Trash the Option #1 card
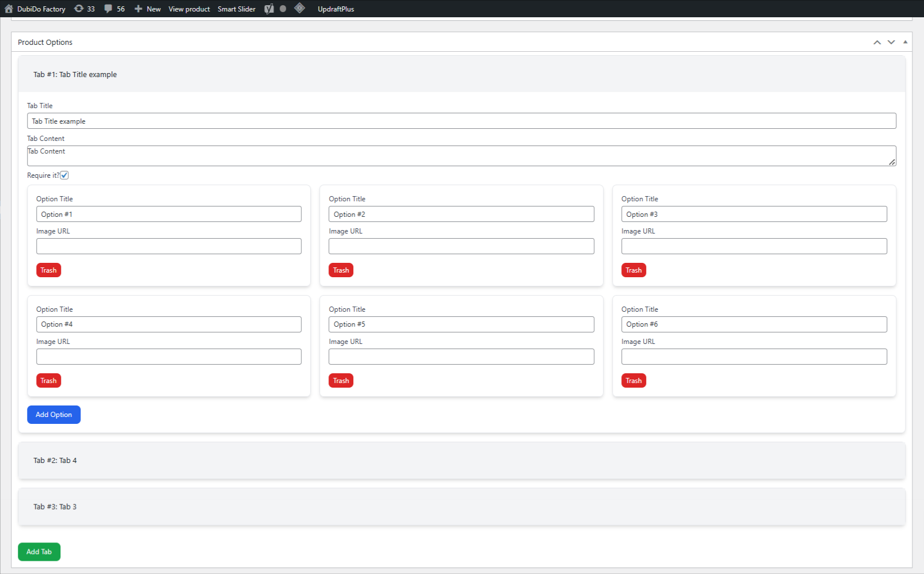The height and width of the screenshot is (574, 924). tap(48, 270)
